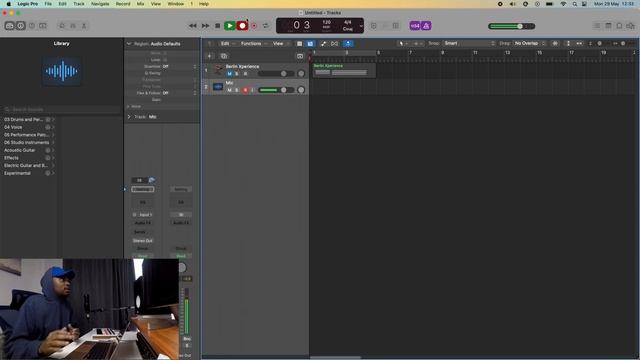The image size is (640, 360).
Task: Click the Fast Forward transport button
Action: tap(205, 26)
